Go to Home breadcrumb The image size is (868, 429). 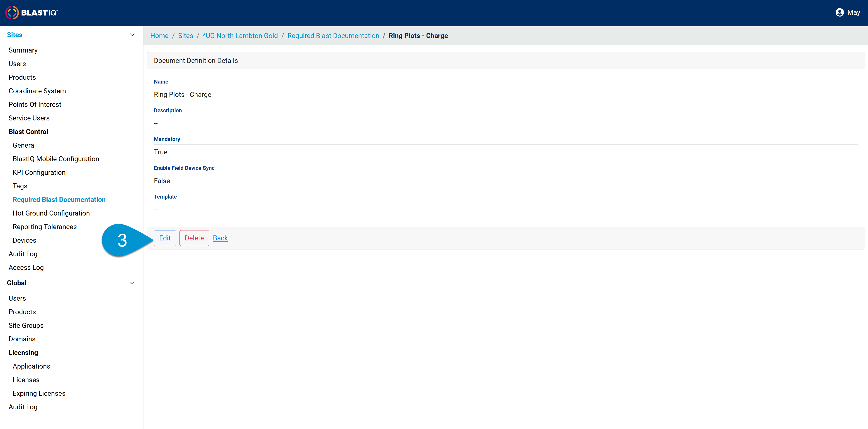tap(159, 36)
